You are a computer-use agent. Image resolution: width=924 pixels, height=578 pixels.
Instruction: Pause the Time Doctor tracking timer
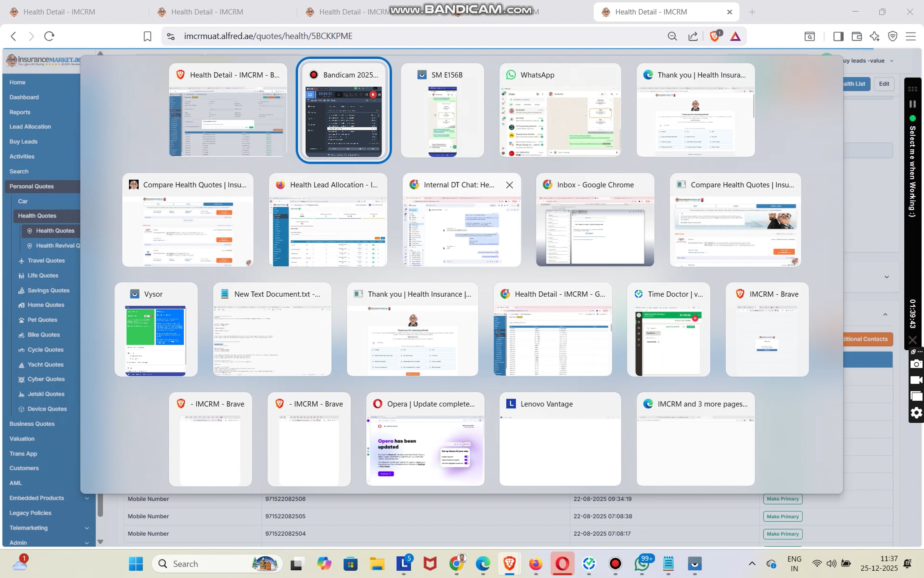coord(912,104)
